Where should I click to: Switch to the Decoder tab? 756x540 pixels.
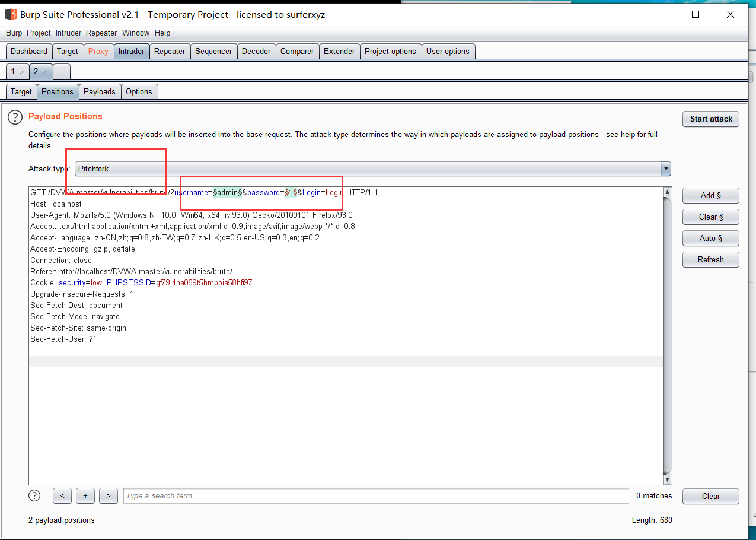256,52
